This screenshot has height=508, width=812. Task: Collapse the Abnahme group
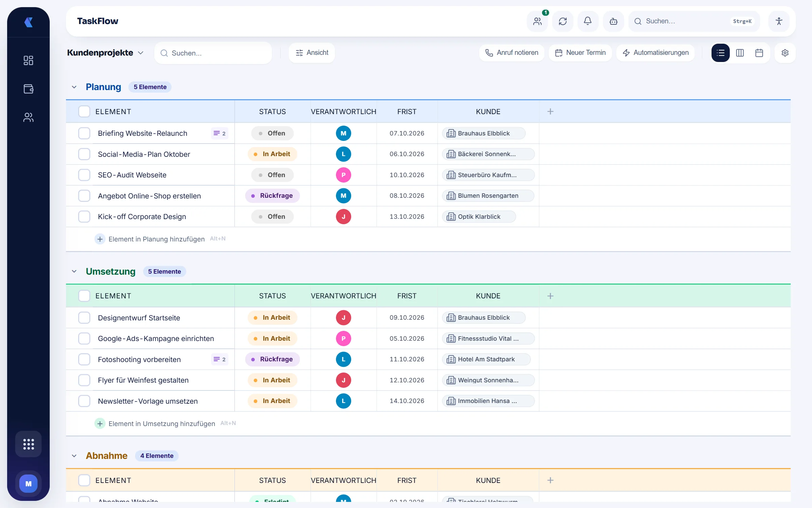coord(74,456)
